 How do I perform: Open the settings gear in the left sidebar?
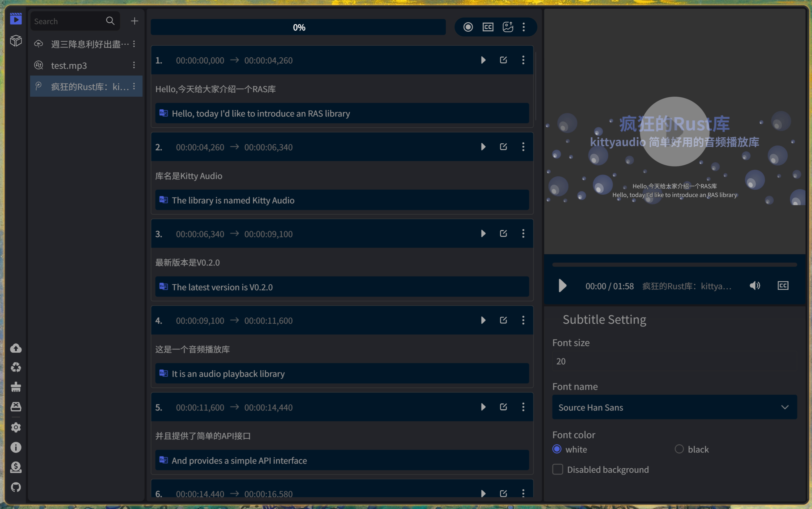tap(16, 427)
